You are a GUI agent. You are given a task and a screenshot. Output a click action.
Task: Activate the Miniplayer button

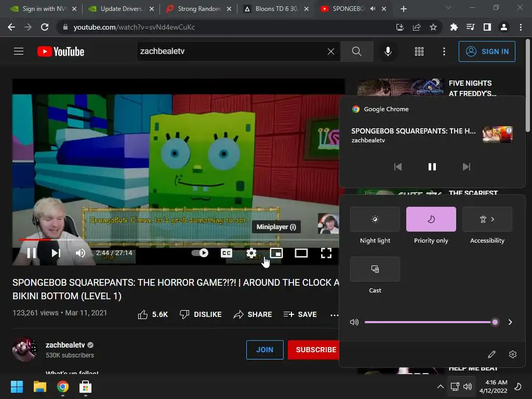[x=276, y=253]
